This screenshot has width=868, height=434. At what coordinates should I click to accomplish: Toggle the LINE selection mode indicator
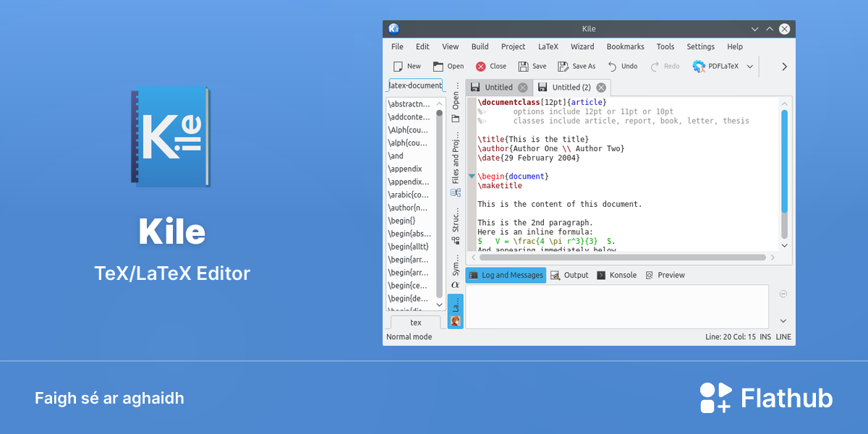click(x=783, y=337)
